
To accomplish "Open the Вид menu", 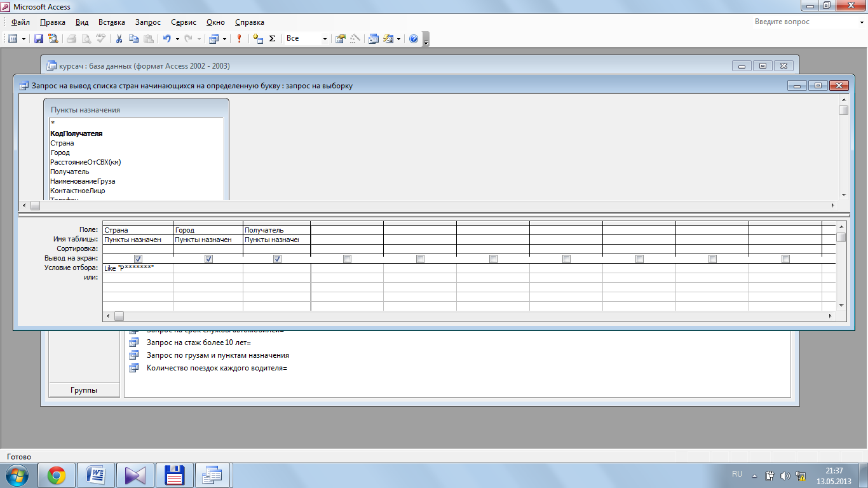I will point(82,22).
